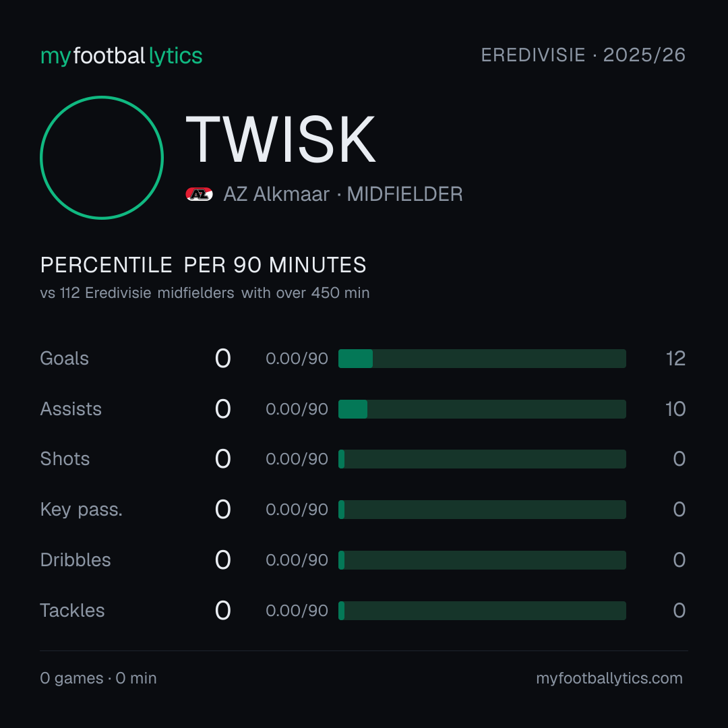Click the EREDIVISIE · 2025/26 label
The height and width of the screenshot is (728, 728).
pos(583,55)
